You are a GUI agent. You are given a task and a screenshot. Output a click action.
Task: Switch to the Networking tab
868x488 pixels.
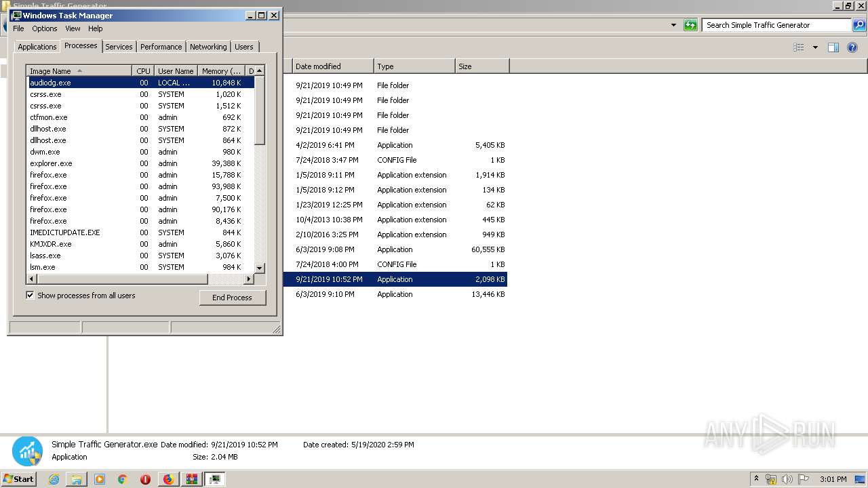pyautogui.click(x=208, y=47)
